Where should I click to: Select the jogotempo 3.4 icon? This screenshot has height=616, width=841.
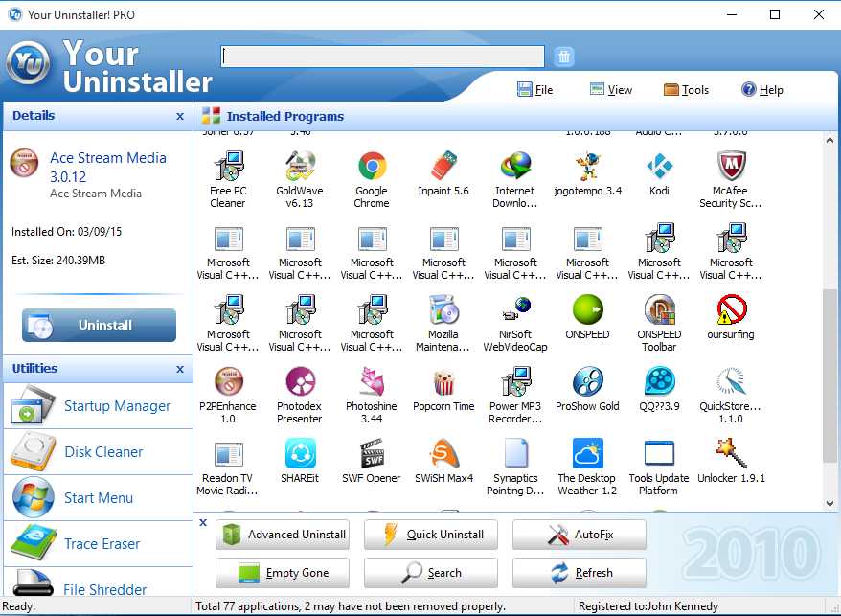pos(587,166)
